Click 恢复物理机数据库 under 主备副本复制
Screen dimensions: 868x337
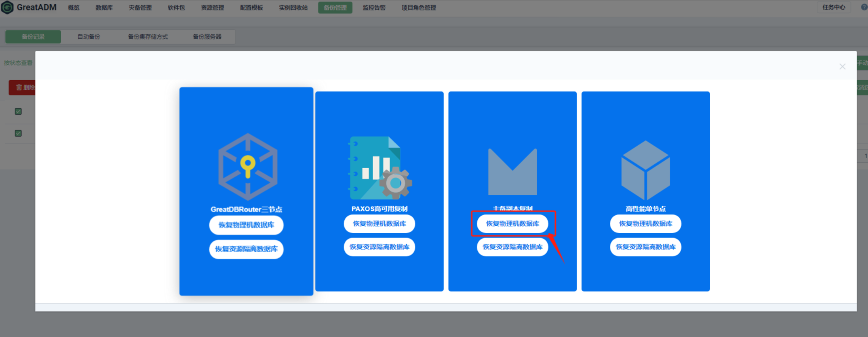coord(512,224)
